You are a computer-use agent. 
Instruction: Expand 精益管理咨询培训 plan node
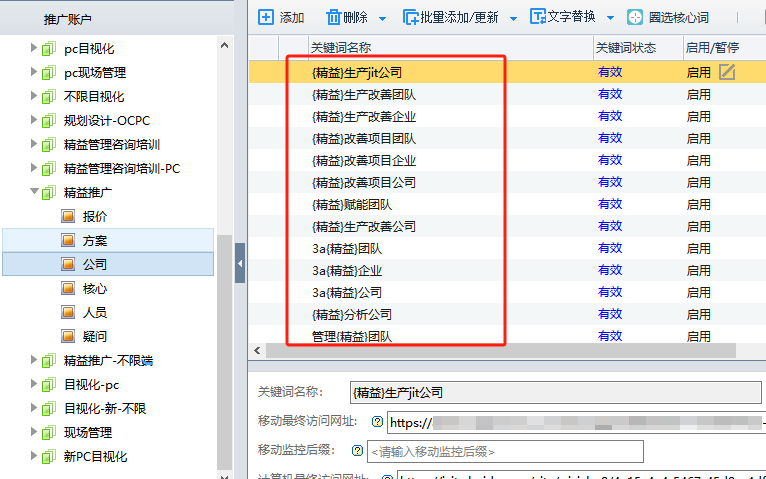coord(34,143)
